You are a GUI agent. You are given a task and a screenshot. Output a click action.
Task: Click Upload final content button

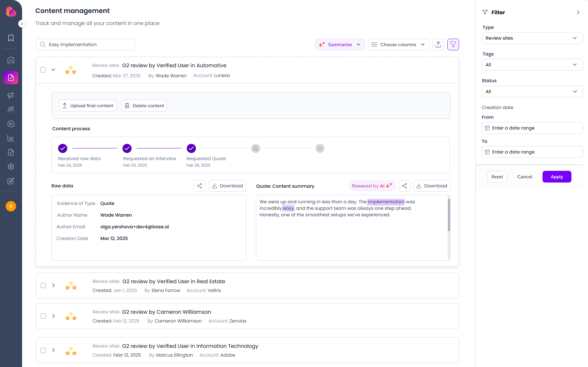pos(88,106)
